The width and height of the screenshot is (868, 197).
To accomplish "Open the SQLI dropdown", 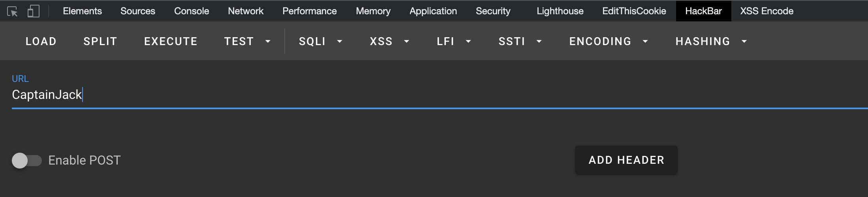I will click(x=320, y=42).
